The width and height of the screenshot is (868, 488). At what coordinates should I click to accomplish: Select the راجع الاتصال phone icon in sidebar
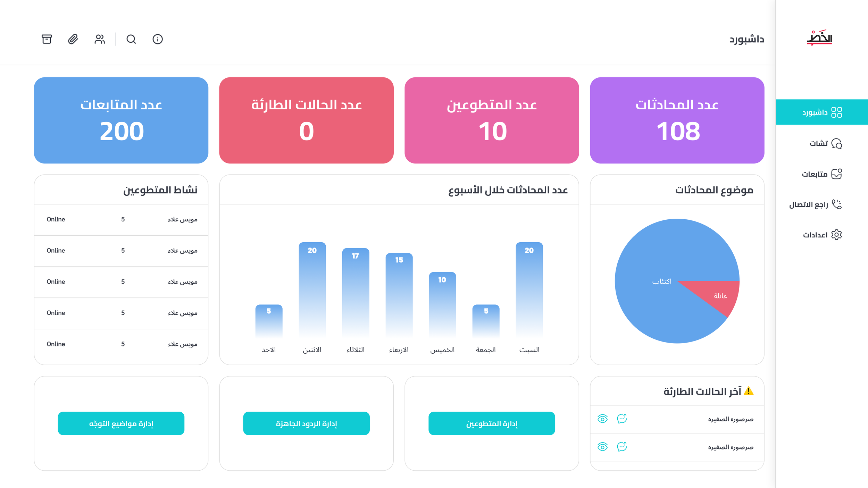coord(836,204)
